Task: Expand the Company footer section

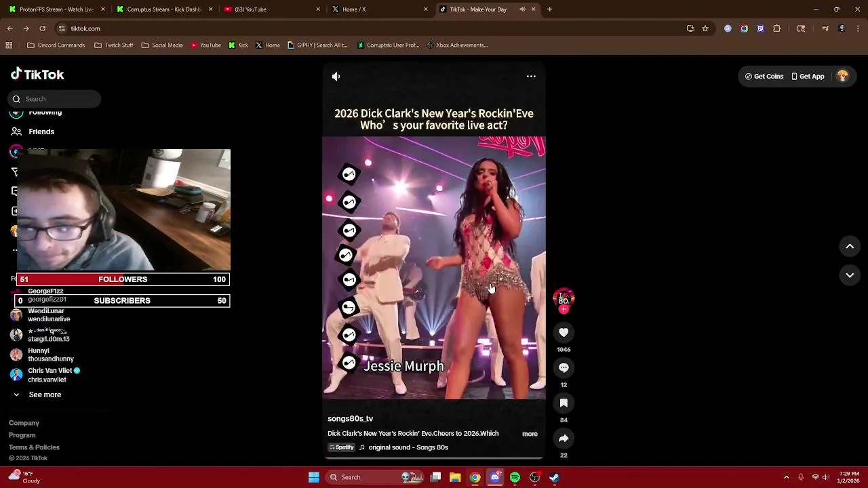Action: click(x=24, y=423)
